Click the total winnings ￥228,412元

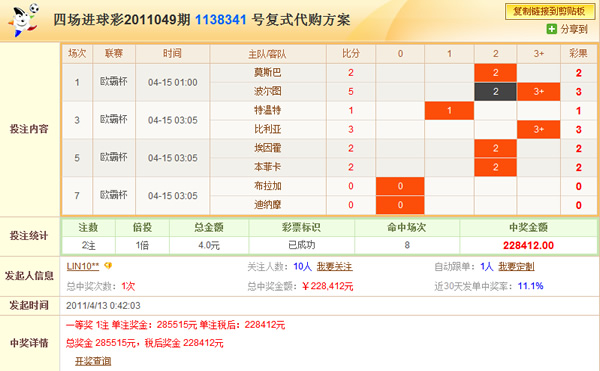tap(327, 286)
